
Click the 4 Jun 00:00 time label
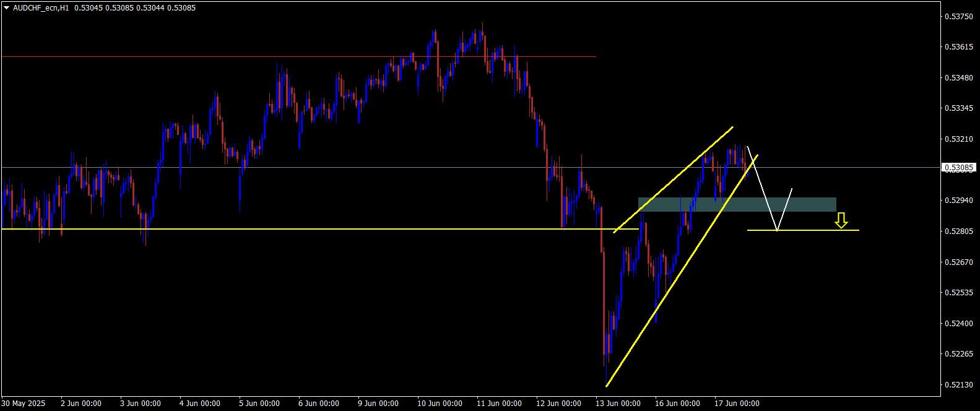click(x=200, y=404)
